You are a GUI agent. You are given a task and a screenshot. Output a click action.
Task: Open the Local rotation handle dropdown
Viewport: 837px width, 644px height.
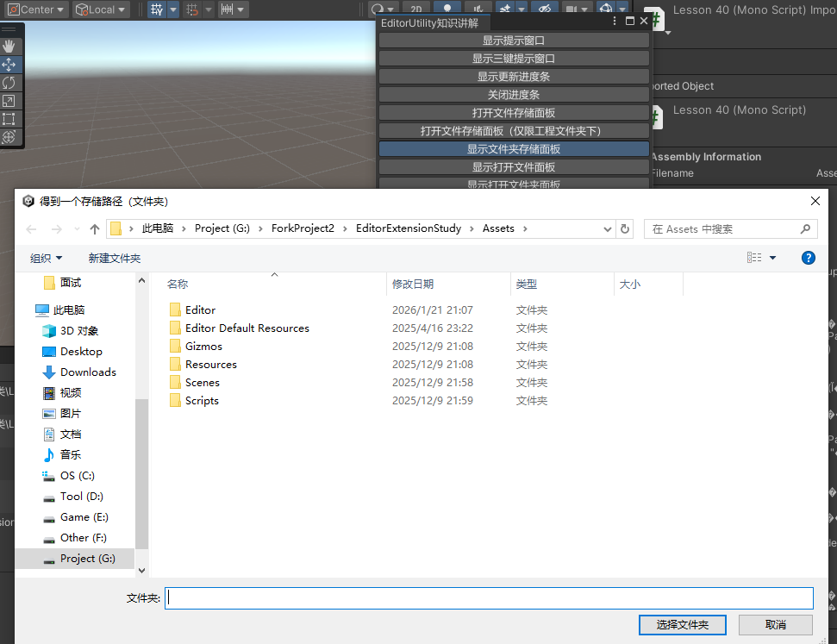point(101,9)
